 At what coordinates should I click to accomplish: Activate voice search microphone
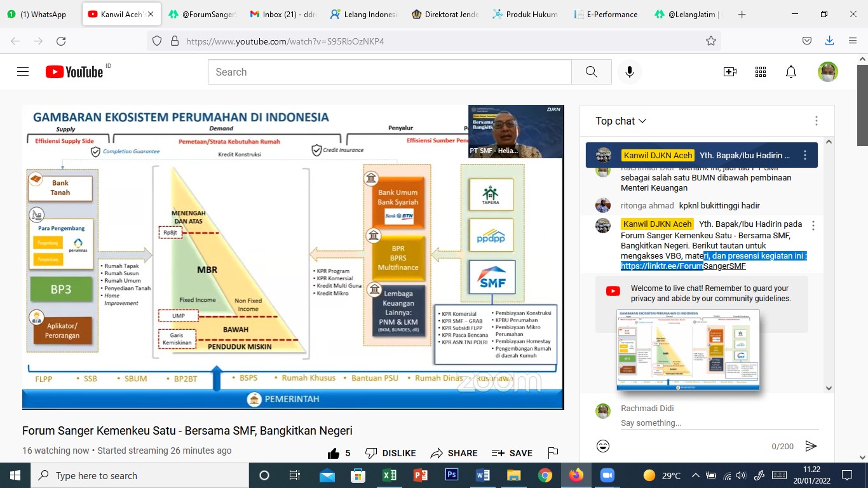pyautogui.click(x=629, y=72)
